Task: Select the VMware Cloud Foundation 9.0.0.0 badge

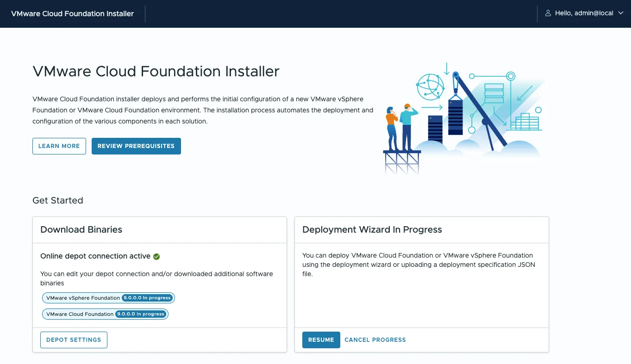Action: pos(105,314)
